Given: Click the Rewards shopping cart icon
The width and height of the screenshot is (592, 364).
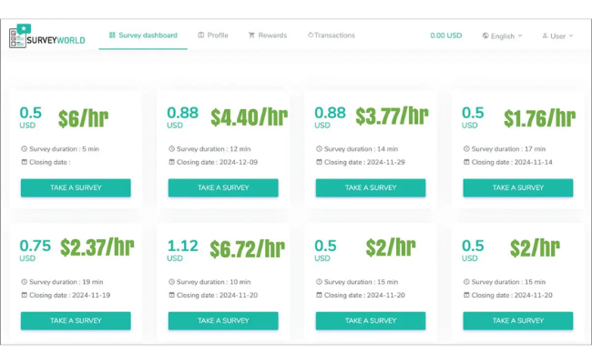Looking at the screenshot, I should (x=251, y=35).
